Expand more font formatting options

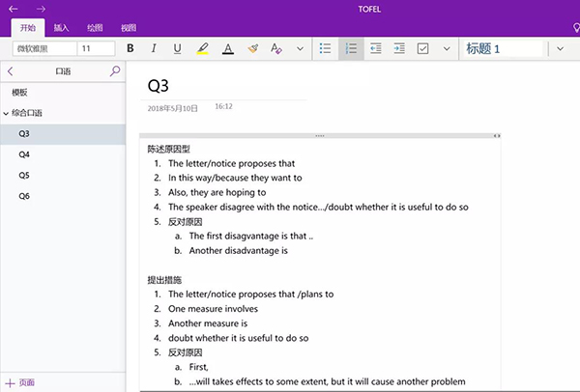coord(300,48)
